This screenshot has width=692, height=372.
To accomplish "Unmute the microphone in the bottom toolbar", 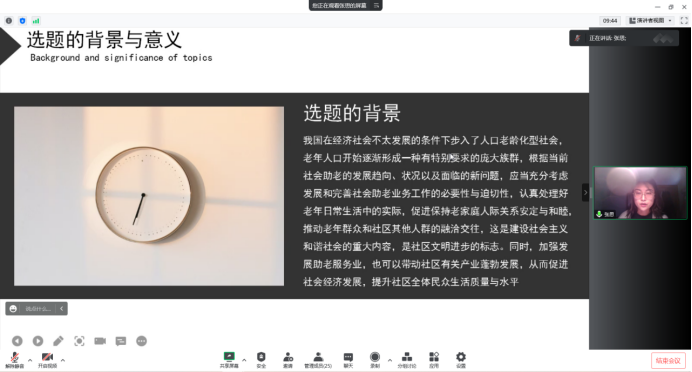I will [15, 360].
